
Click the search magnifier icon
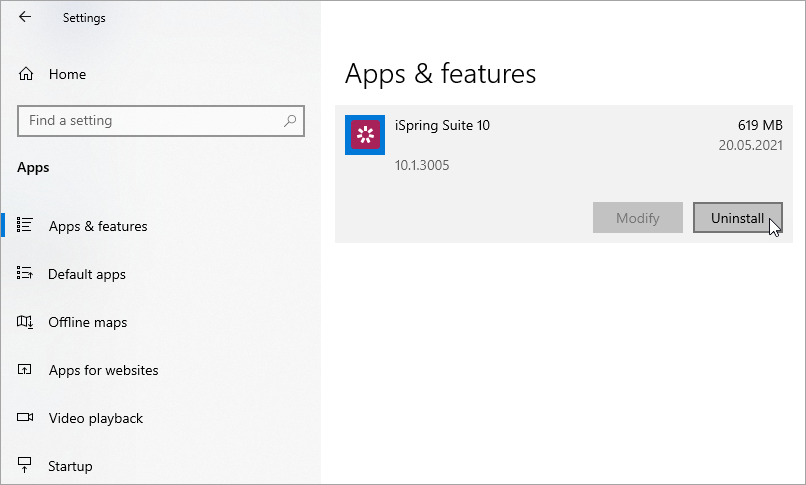tap(290, 121)
